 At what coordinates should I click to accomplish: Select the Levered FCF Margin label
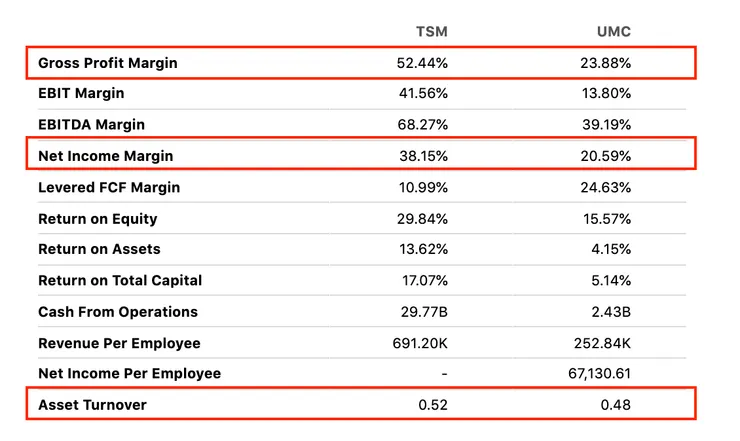[110, 187]
